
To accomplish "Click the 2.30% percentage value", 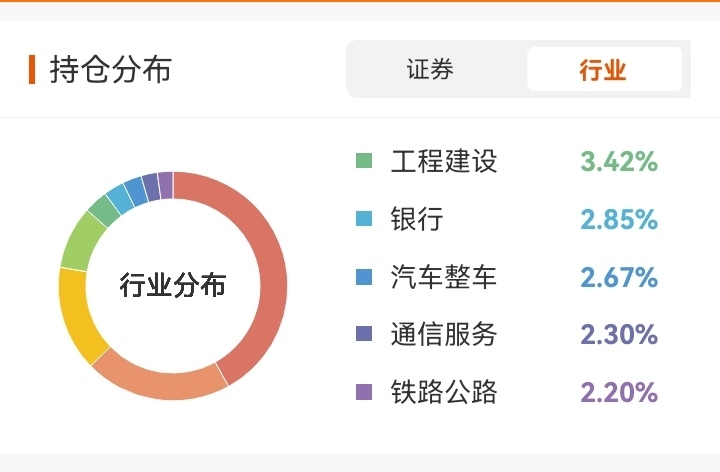I will (x=619, y=333).
